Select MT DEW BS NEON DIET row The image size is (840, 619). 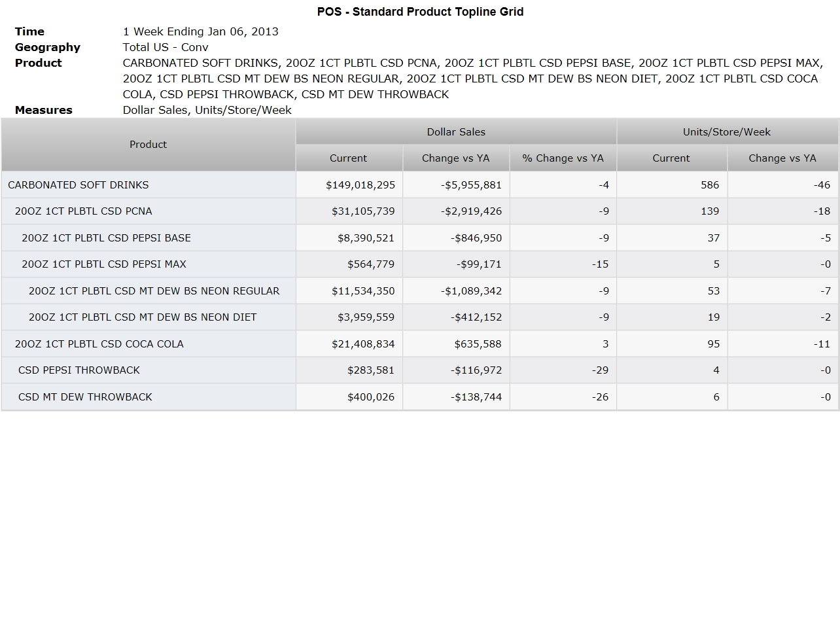pyautogui.click(x=420, y=317)
